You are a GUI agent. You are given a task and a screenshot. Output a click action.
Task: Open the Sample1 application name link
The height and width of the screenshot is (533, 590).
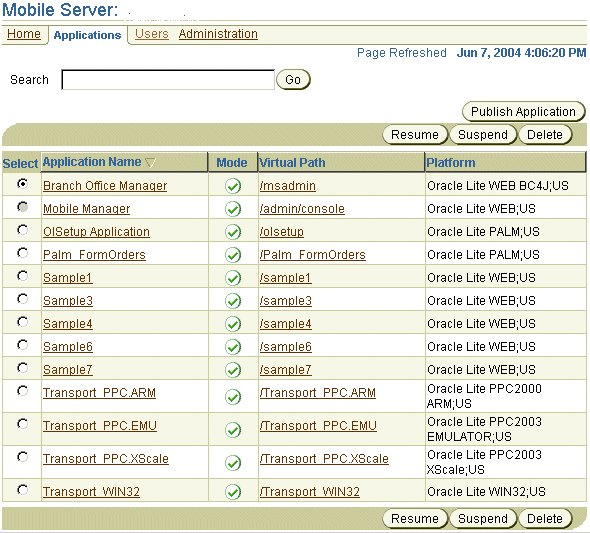68,278
